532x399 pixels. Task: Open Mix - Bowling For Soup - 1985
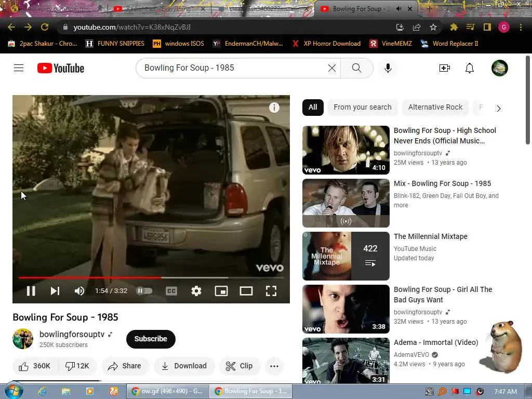click(443, 183)
